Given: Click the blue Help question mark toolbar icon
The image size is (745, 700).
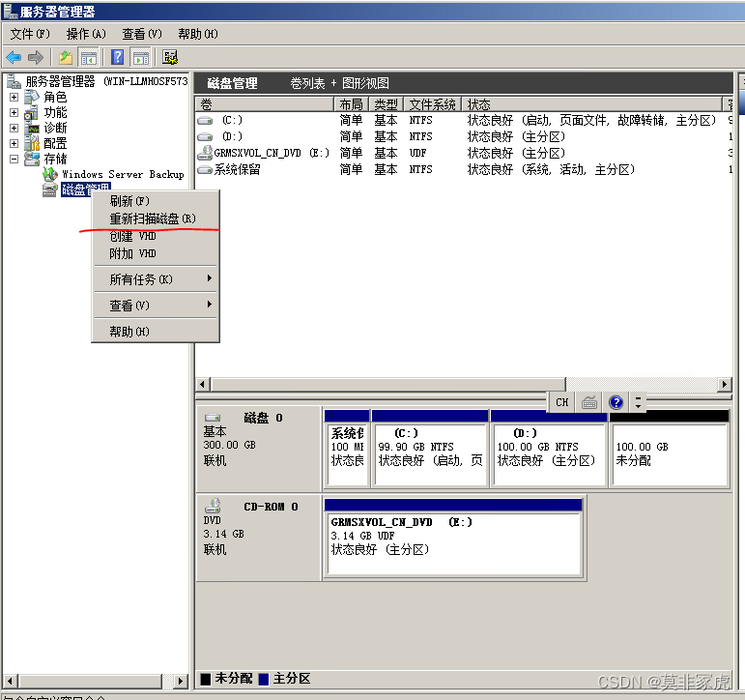Looking at the screenshot, I should (118, 58).
